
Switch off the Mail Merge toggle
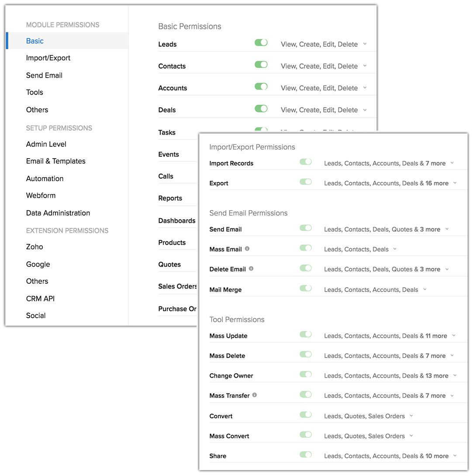306,288
